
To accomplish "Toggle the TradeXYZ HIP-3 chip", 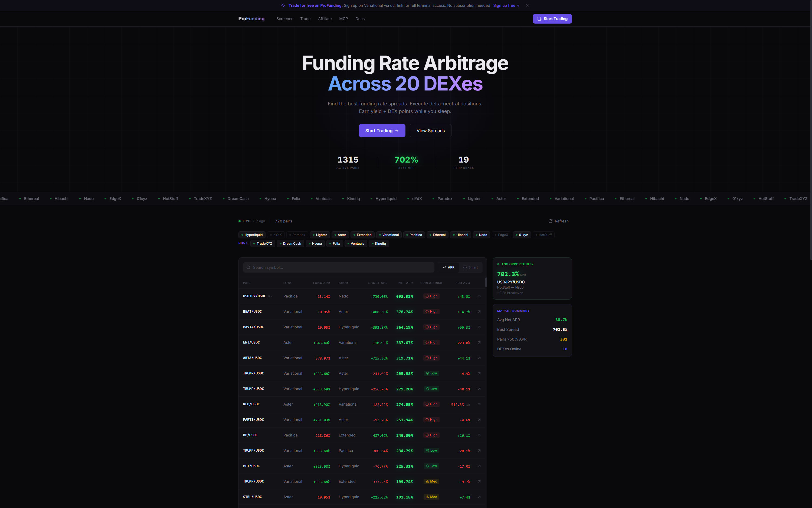I will point(262,244).
